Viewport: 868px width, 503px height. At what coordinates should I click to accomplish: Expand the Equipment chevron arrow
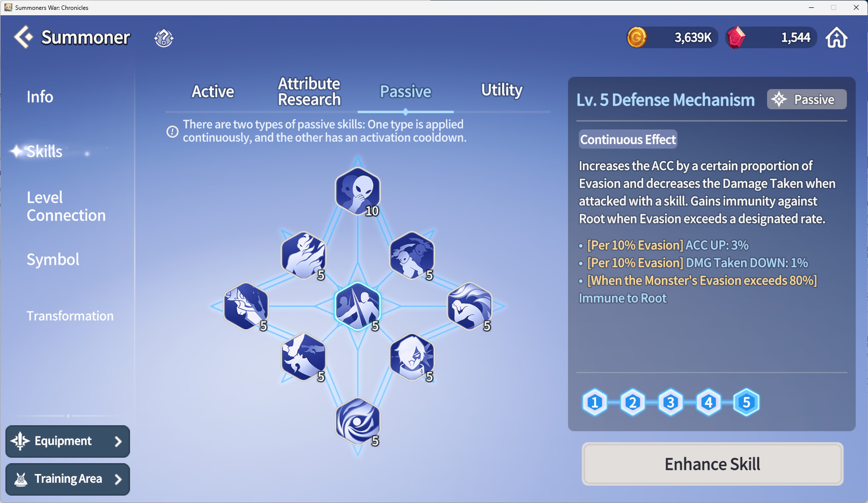[x=118, y=441]
